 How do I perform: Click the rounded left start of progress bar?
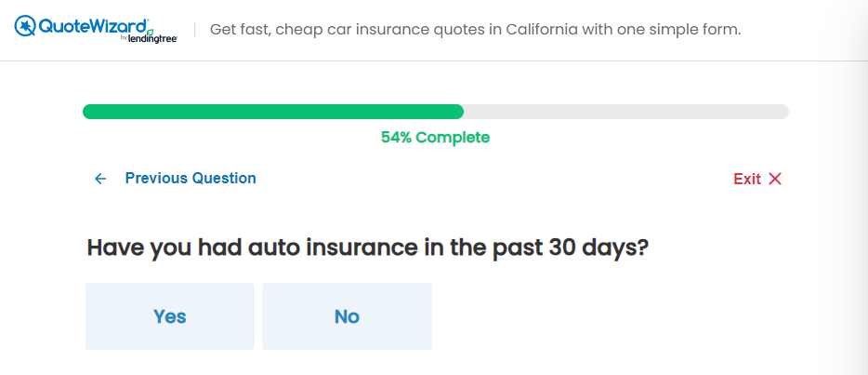pyautogui.click(x=87, y=112)
